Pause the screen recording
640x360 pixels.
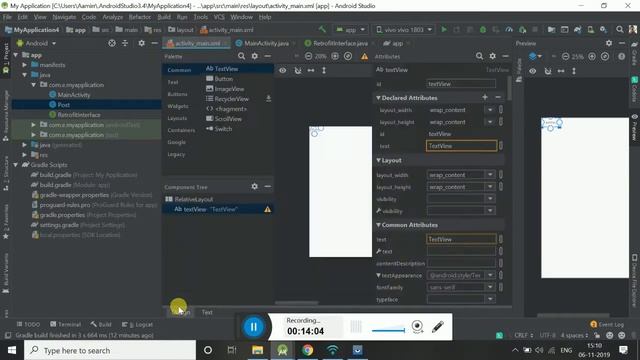click(253, 327)
